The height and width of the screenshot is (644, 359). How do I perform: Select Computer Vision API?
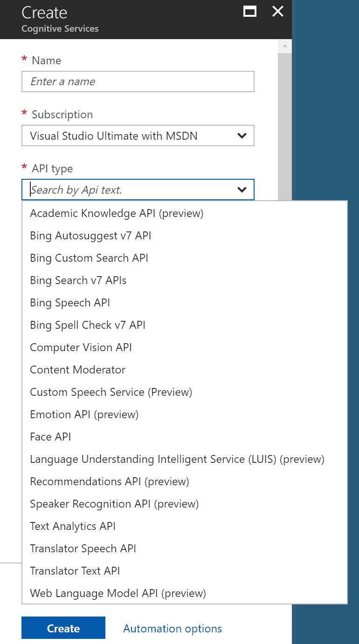185,347
